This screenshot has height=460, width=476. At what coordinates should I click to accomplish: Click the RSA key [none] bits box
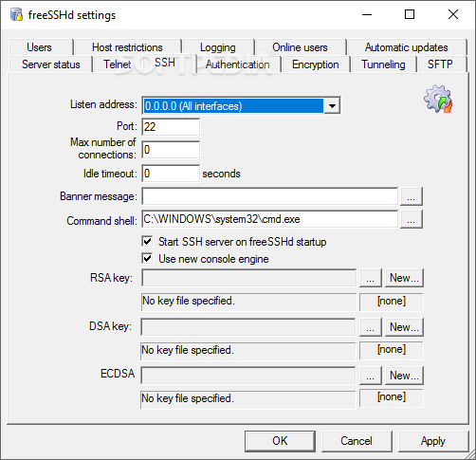pyautogui.click(x=392, y=302)
